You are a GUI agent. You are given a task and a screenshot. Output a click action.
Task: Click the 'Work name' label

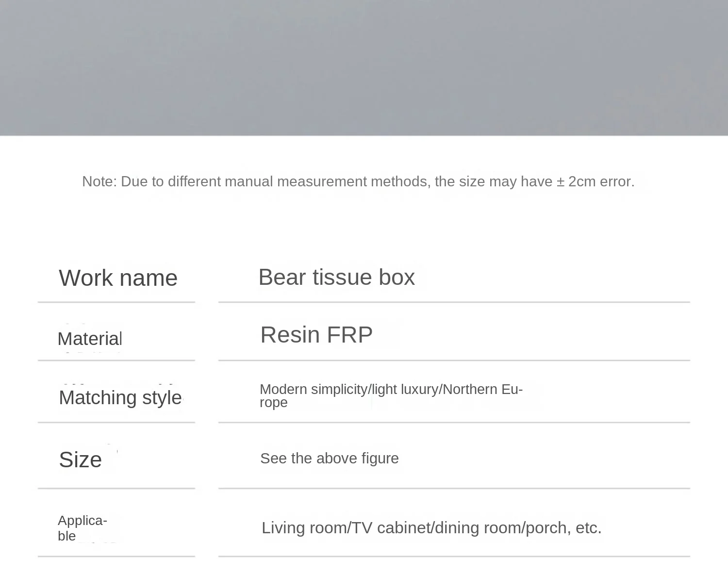(118, 278)
